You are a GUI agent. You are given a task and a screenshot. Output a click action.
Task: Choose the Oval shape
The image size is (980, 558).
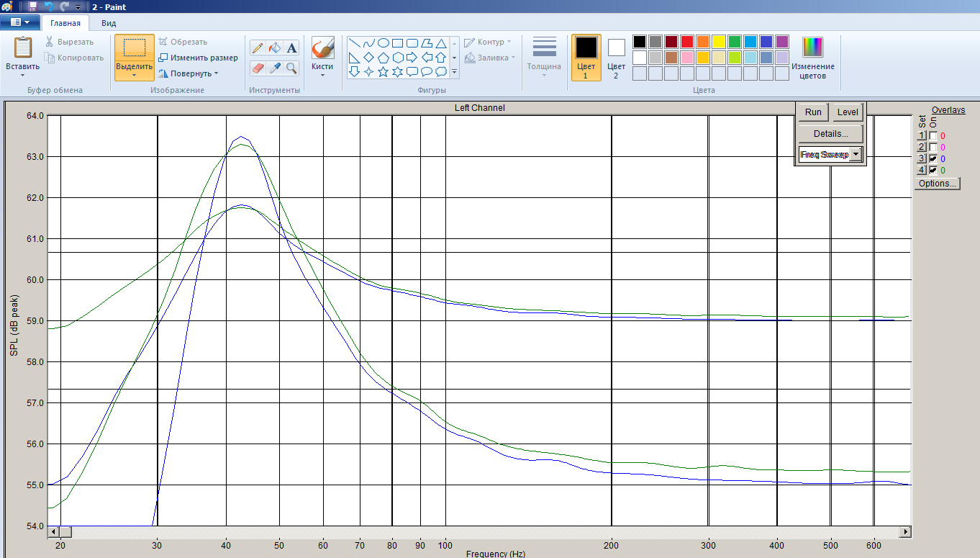click(383, 43)
